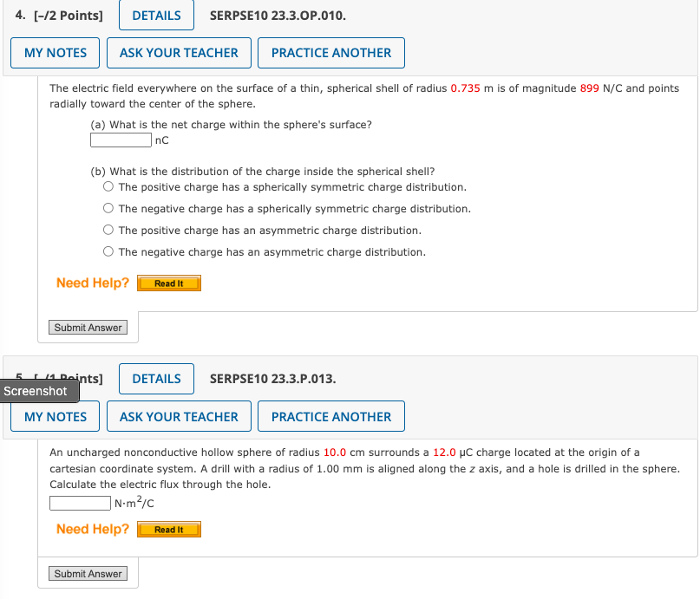Submit Answer for the spherical shell problem

coord(88,327)
